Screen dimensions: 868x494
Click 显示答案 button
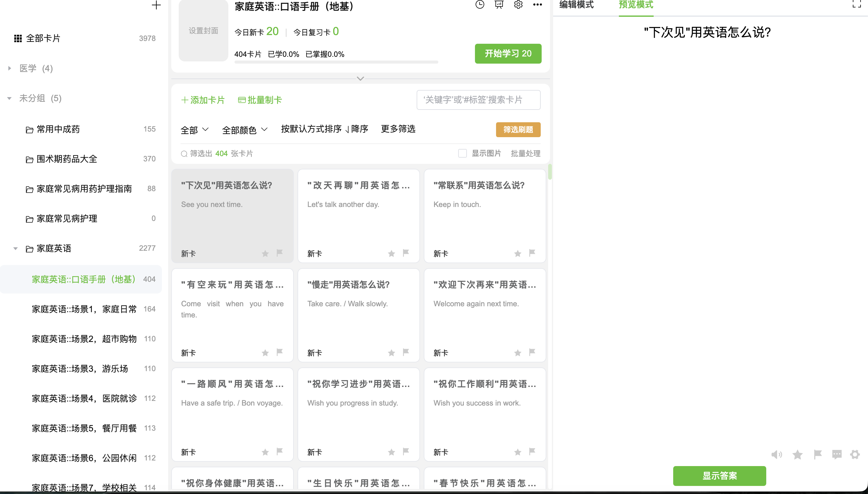point(719,476)
